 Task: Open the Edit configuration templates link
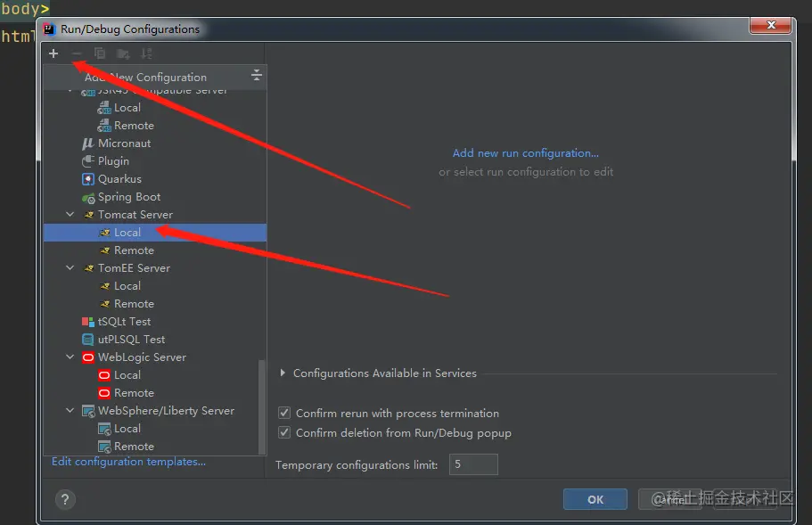coord(128,462)
